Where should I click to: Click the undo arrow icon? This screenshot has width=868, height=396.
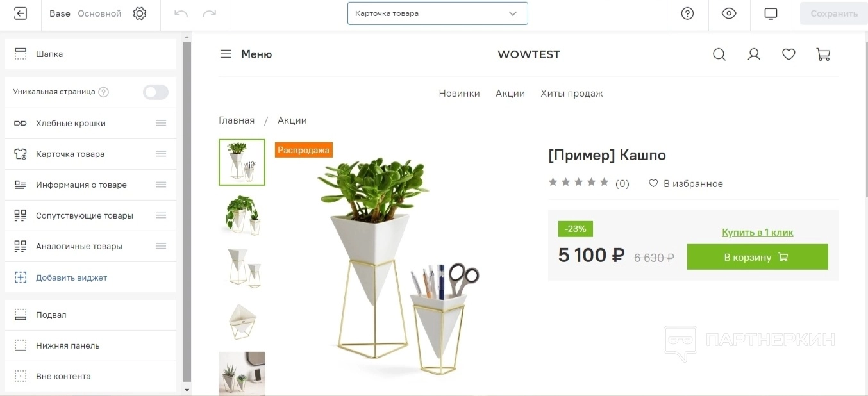click(181, 13)
